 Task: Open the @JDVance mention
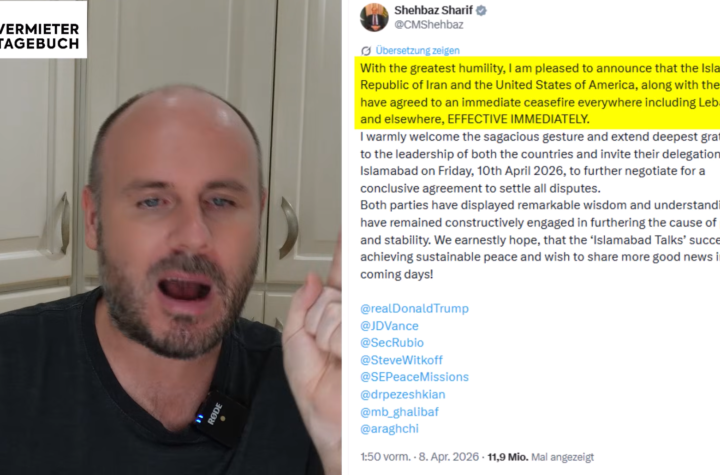click(389, 326)
